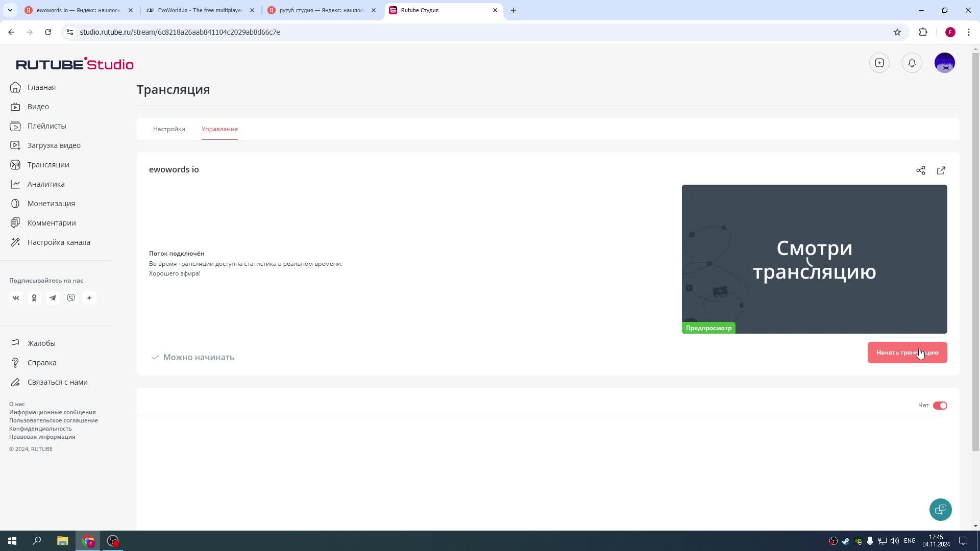Viewport: 980px width, 551px height.
Task: Switch to the Настройки tab
Action: click(169, 129)
